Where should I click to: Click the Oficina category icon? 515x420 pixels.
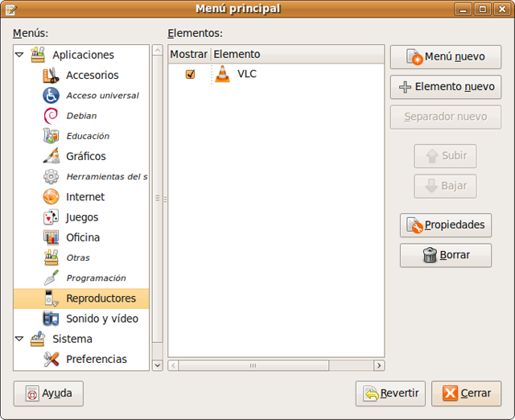tap(51, 237)
